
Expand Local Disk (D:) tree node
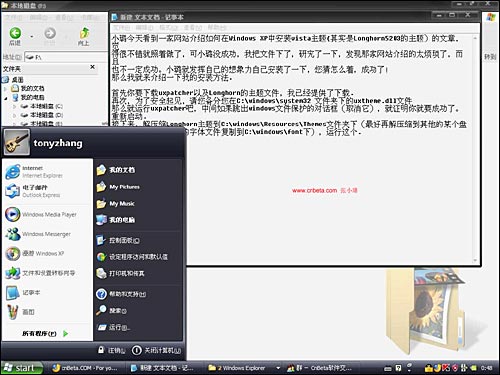14,115
